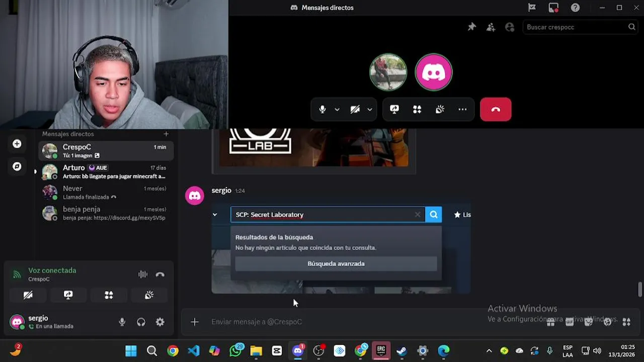
Task: Hang up with the red disconnect button
Action: pyautogui.click(x=496, y=110)
